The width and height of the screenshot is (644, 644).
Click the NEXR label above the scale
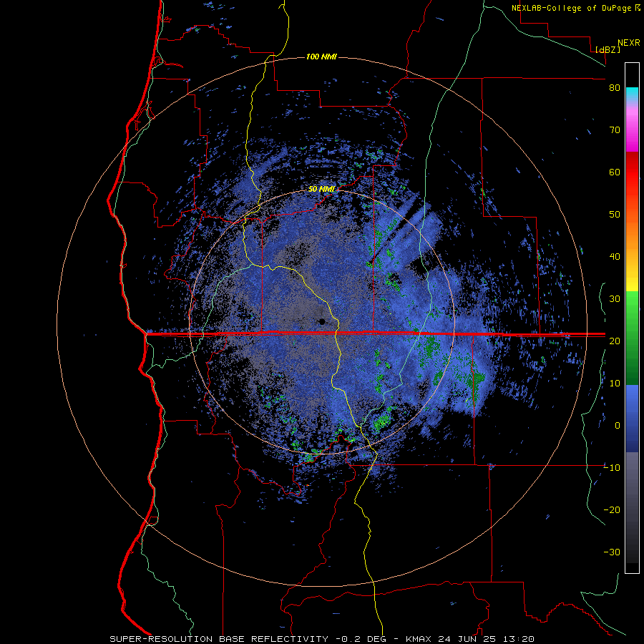click(x=628, y=43)
